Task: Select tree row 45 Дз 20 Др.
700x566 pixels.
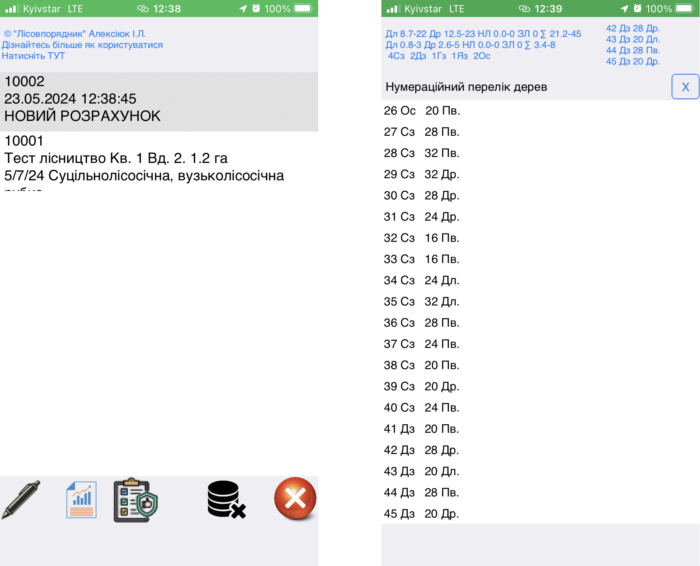Action: [x=422, y=514]
